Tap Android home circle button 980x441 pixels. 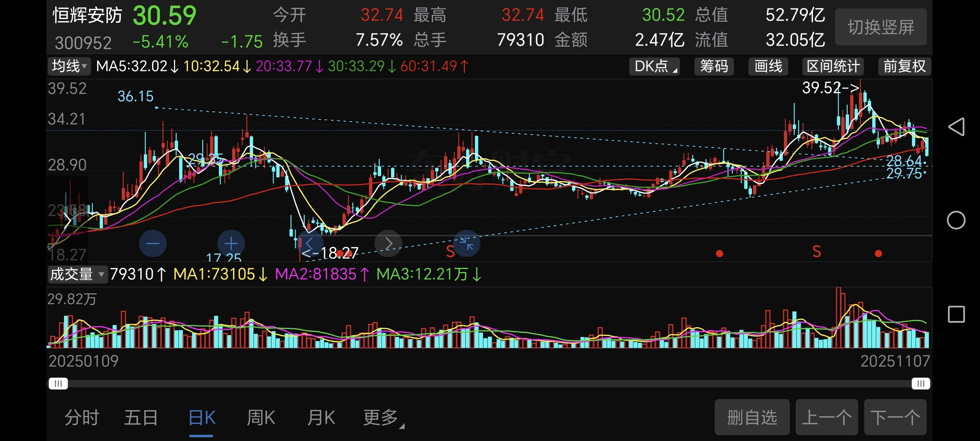point(956,220)
